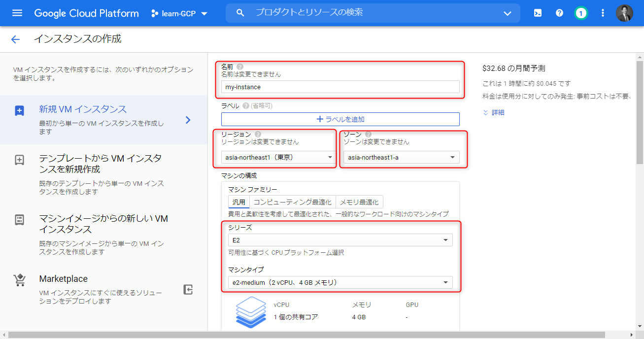Image resolution: width=644 pixels, height=339 pixels.
Task: Open the learn-GCP project selector
Action: 180,13
